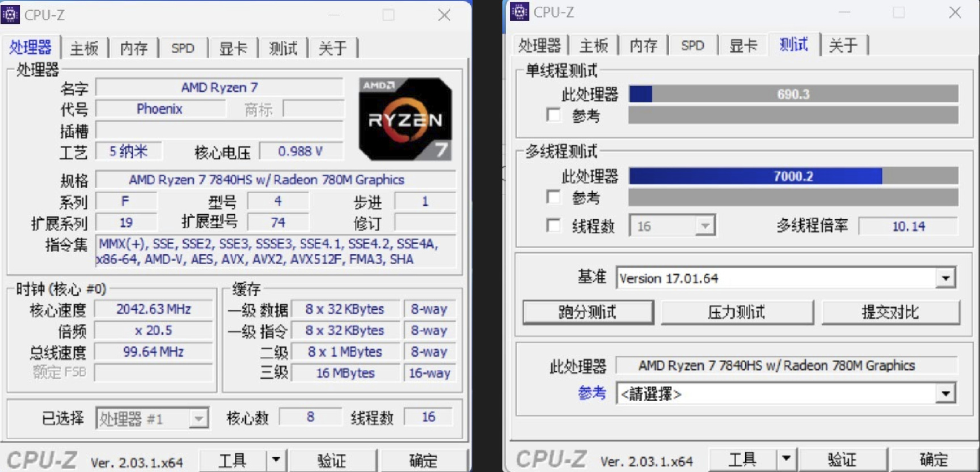The image size is (980, 472).
Task: Click the 三级 cache value 16 MBytes
Action: pyautogui.click(x=345, y=373)
